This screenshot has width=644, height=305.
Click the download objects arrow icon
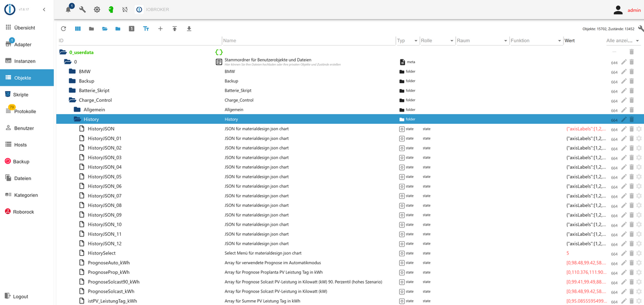point(189,29)
